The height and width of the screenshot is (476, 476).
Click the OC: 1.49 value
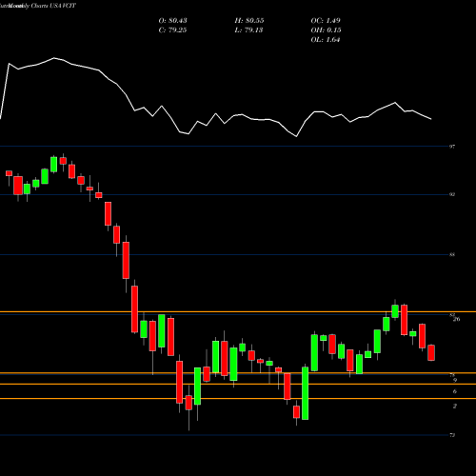(x=326, y=21)
